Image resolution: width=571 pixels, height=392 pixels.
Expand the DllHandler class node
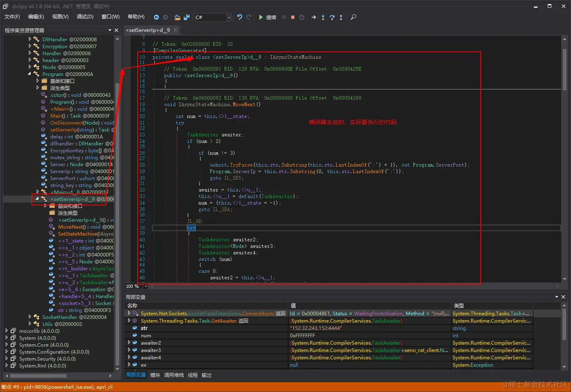[30, 39]
